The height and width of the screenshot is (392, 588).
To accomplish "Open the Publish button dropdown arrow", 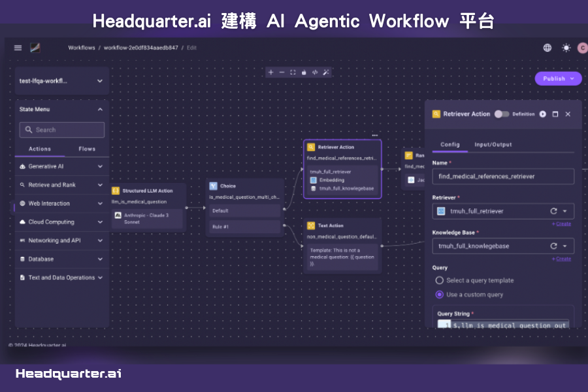I will tap(572, 79).
